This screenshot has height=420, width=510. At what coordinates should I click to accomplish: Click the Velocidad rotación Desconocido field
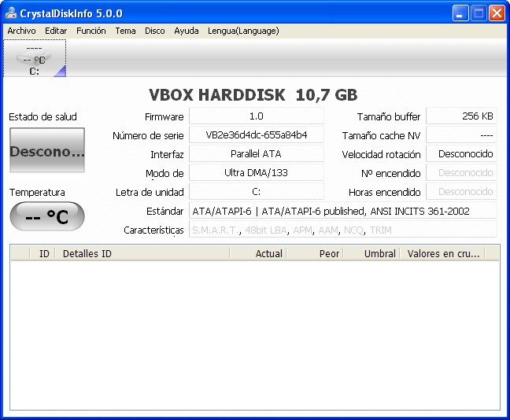[x=461, y=153]
